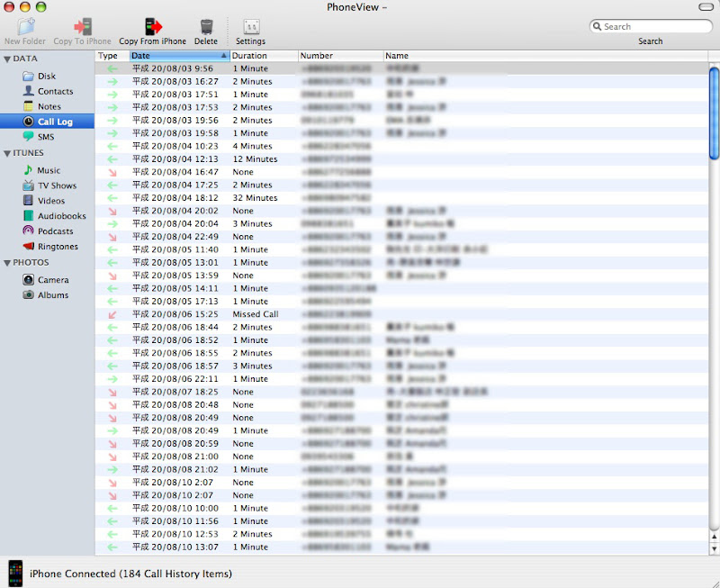Click the toolbar toggle pill button
This screenshot has height=588, width=720.
[x=706, y=7]
